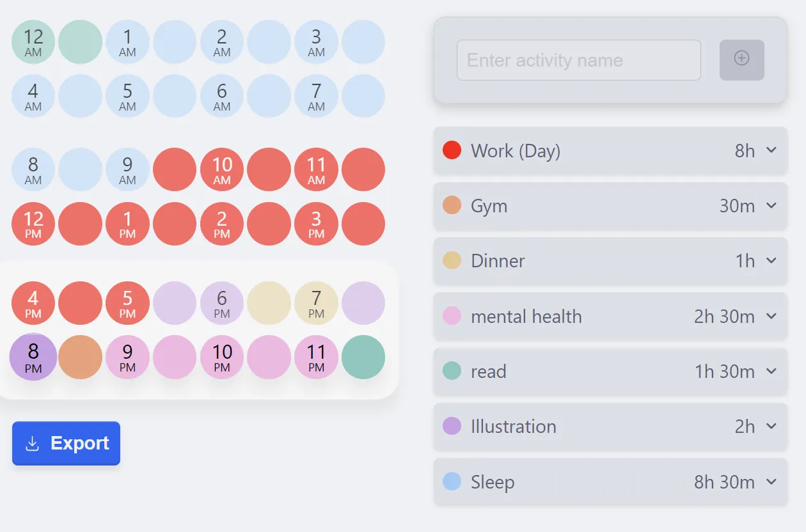The image size is (806, 532).
Task: Select the 6 PM half-hour circle
Action: click(222, 303)
